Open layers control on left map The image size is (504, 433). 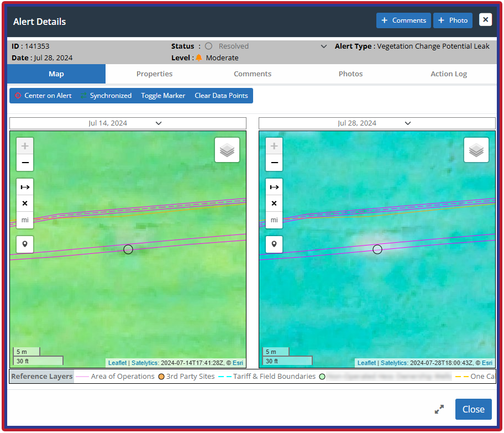tap(227, 150)
